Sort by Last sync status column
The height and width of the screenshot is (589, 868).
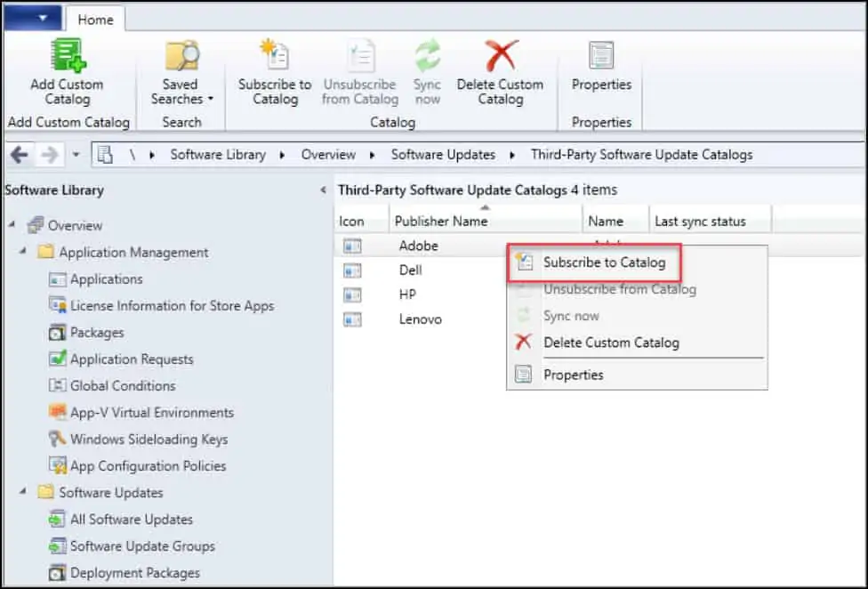(711, 221)
